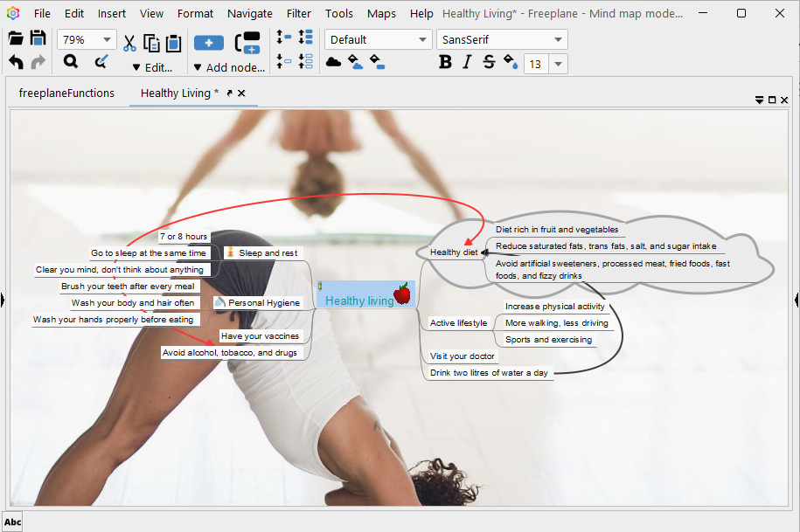Open the zoom percentage dropdown

coord(108,39)
